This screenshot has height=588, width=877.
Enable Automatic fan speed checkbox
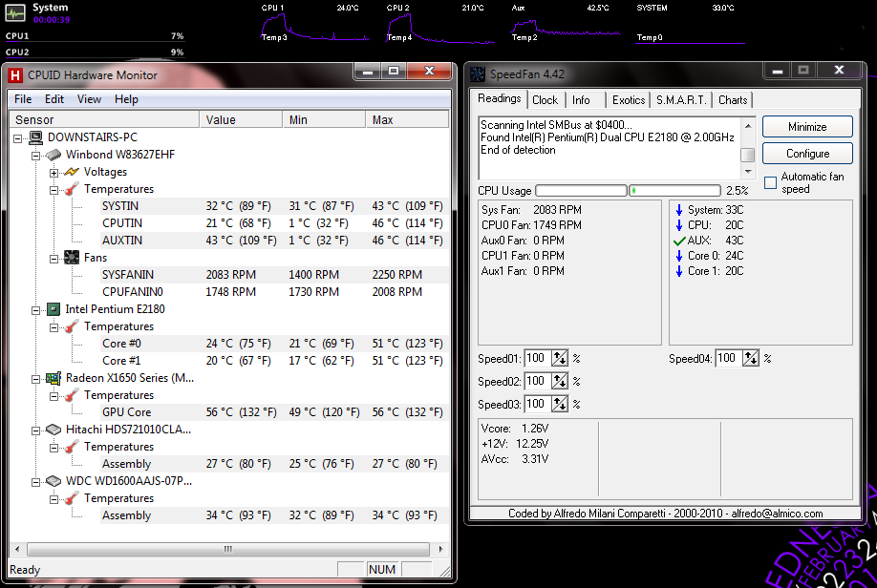770,182
